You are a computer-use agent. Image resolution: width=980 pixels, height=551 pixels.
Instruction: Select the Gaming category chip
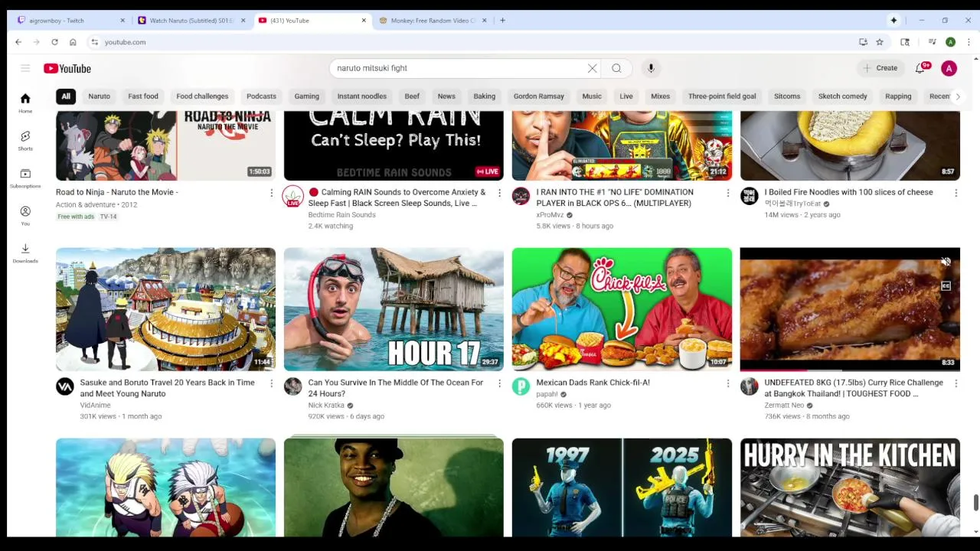coord(306,96)
